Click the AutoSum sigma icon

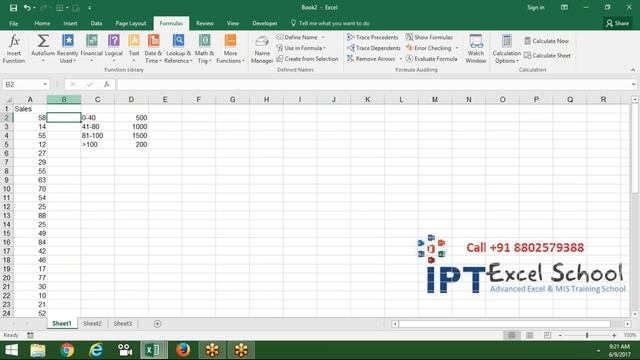[43, 41]
